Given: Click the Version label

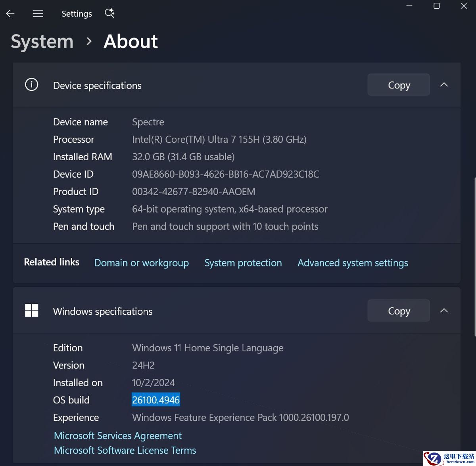Looking at the screenshot, I should click(x=69, y=365).
